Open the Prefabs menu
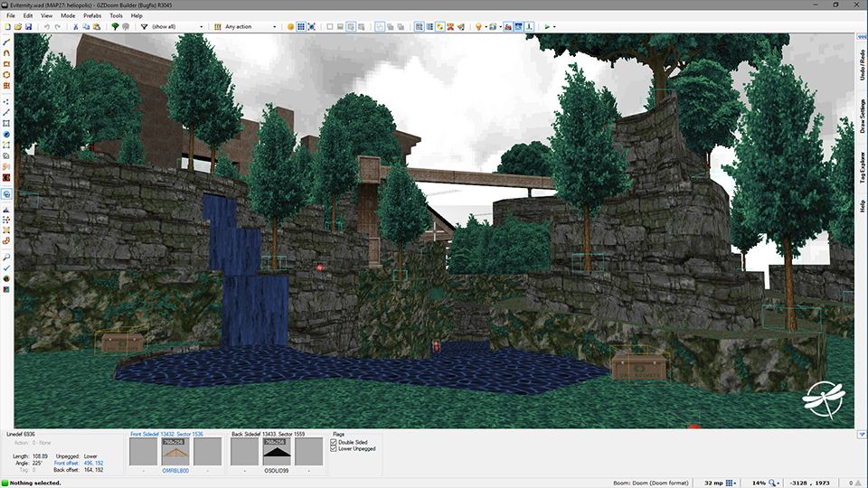Image resolution: width=868 pixels, height=488 pixels. (92, 15)
